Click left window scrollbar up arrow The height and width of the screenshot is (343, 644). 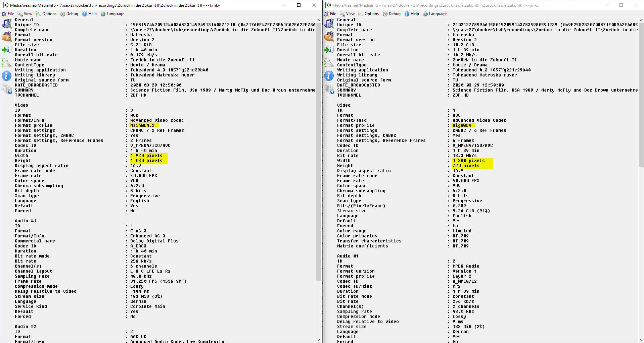click(x=319, y=20)
